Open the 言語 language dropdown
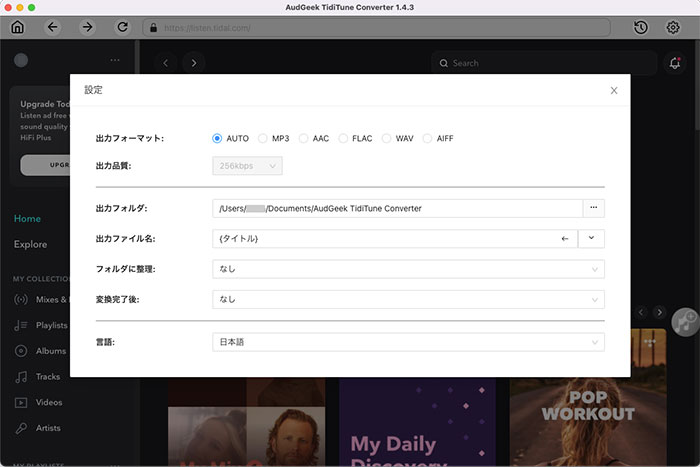The image size is (700, 467). pyautogui.click(x=408, y=342)
